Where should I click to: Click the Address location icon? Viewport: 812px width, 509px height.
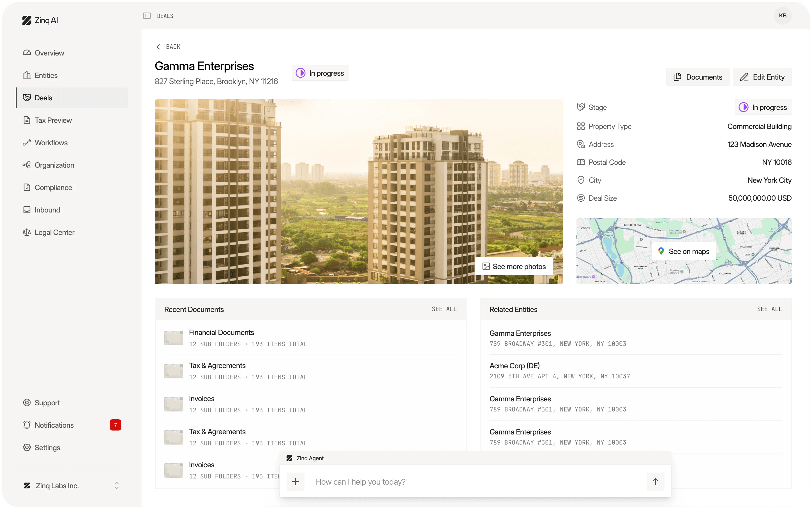581,144
